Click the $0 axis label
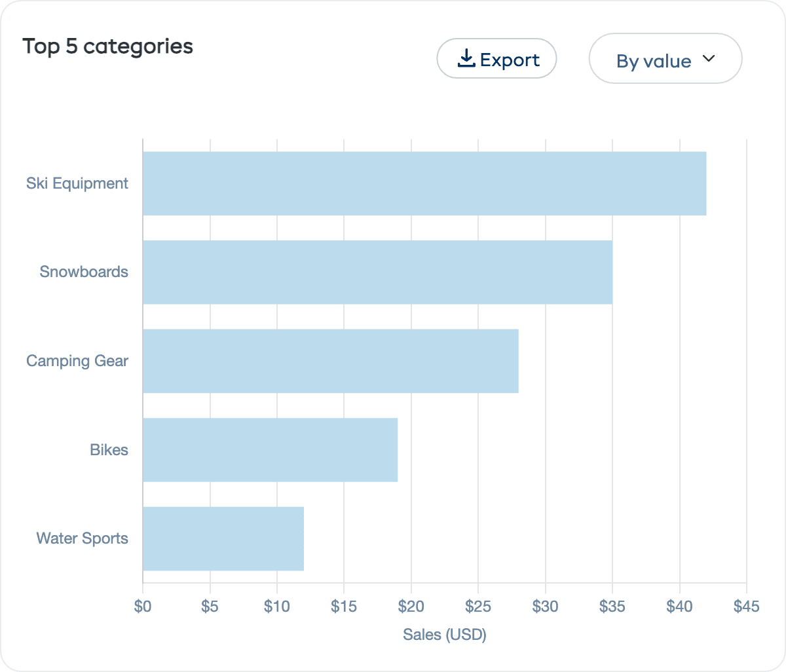The width and height of the screenshot is (786, 672). coord(143,607)
